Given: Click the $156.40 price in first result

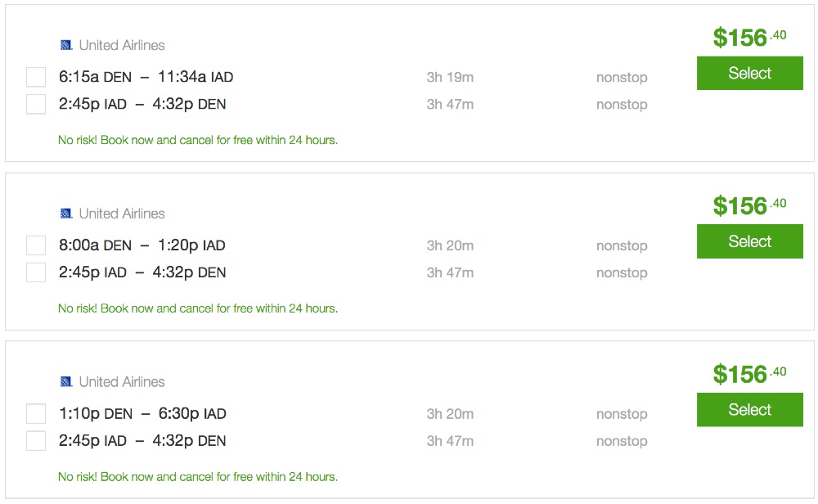Looking at the screenshot, I should point(748,37).
